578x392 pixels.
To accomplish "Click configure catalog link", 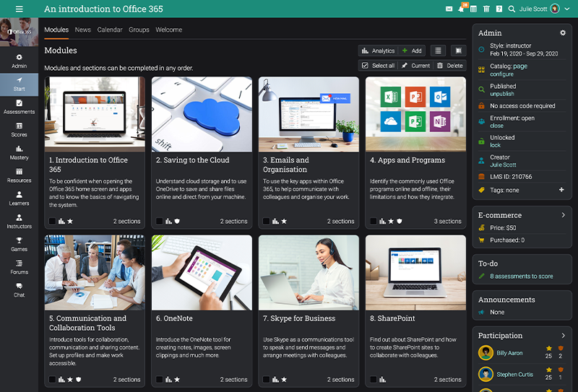I will coord(501,74).
